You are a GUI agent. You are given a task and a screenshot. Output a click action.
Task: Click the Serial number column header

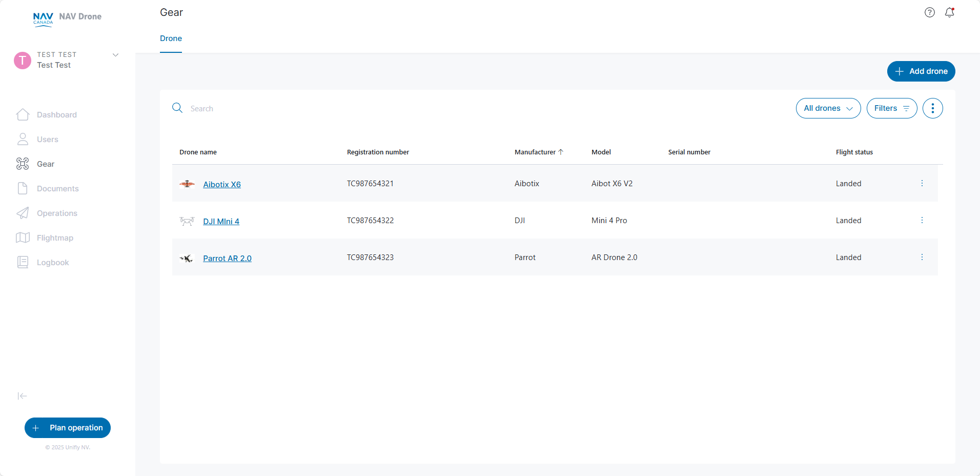click(689, 152)
